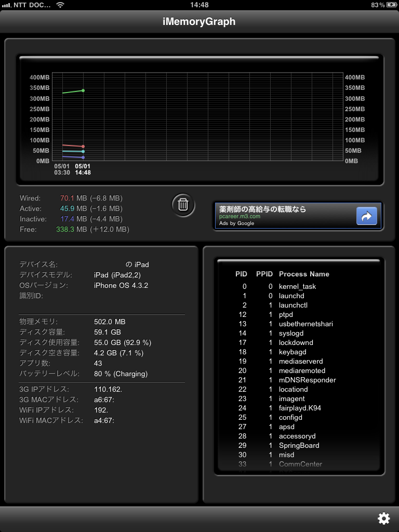Select the red Wired memory data point

tap(83, 147)
